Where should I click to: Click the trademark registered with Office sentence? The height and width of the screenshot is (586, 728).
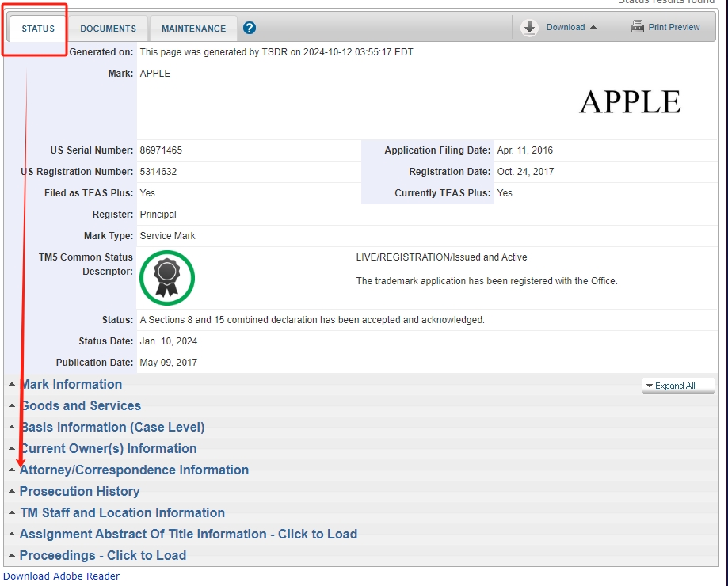point(486,280)
